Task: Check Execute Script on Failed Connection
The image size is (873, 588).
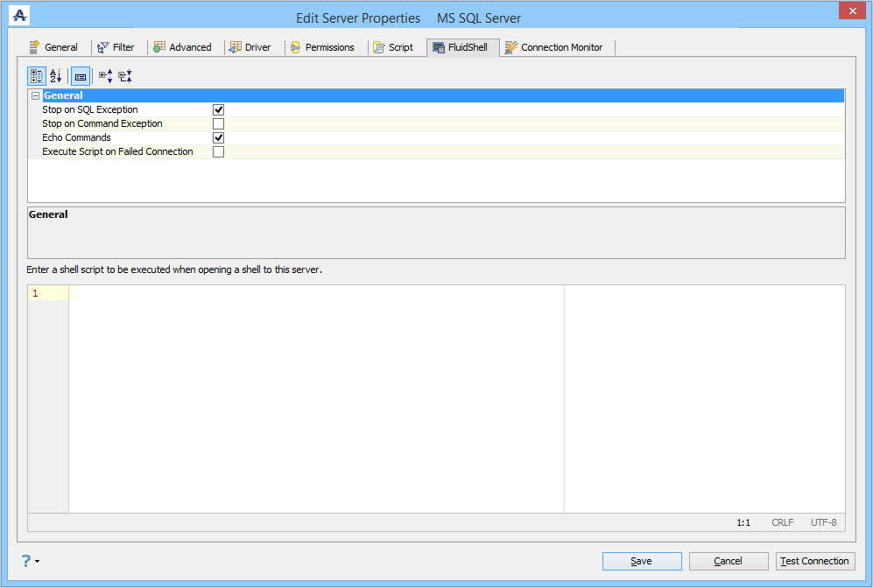Action: click(x=218, y=152)
